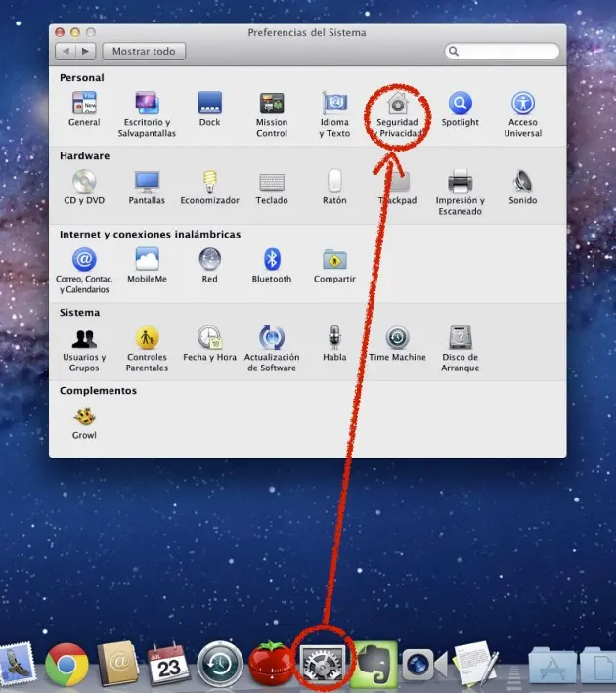The width and height of the screenshot is (616, 693).
Task: Open iCal calendar in the Dock
Action: [x=168, y=664]
